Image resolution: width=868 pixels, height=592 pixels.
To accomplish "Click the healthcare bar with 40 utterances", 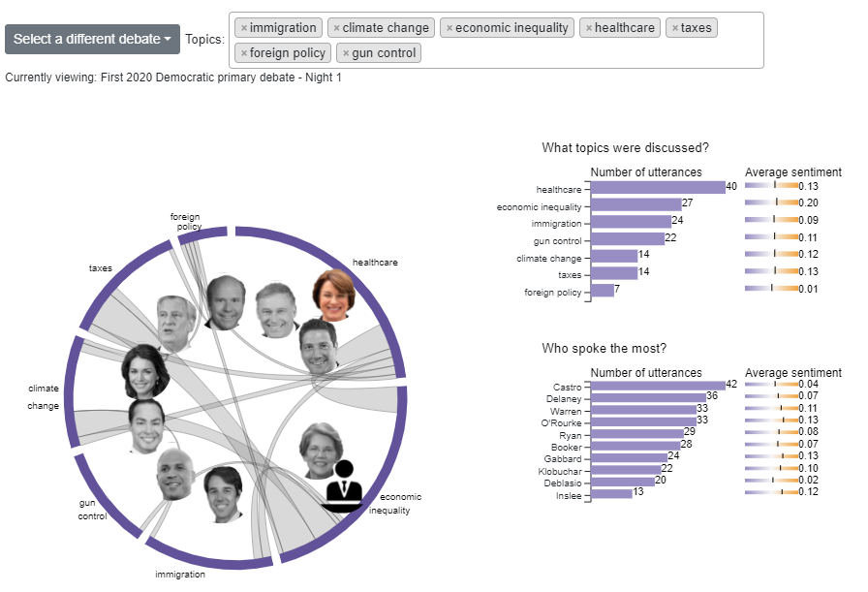I will click(x=658, y=187).
